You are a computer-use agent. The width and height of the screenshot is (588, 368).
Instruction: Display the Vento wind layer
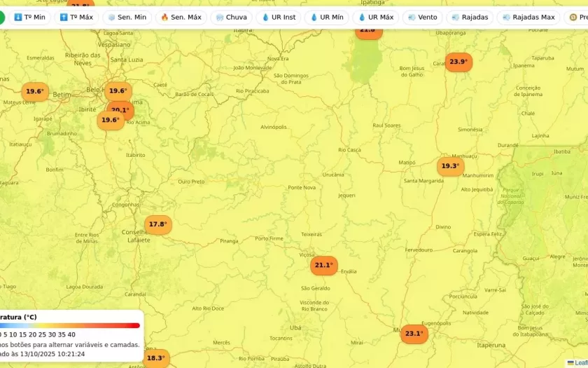click(x=422, y=17)
